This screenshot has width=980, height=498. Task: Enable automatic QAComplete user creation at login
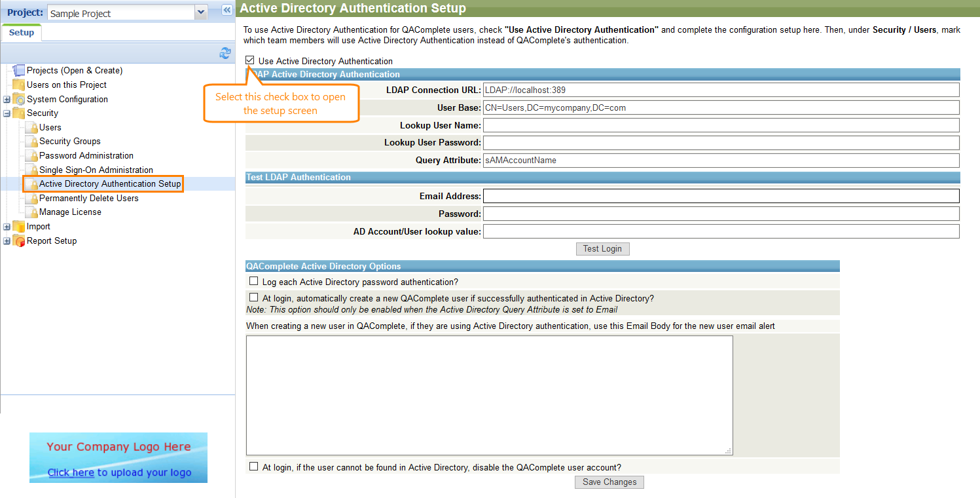(254, 297)
